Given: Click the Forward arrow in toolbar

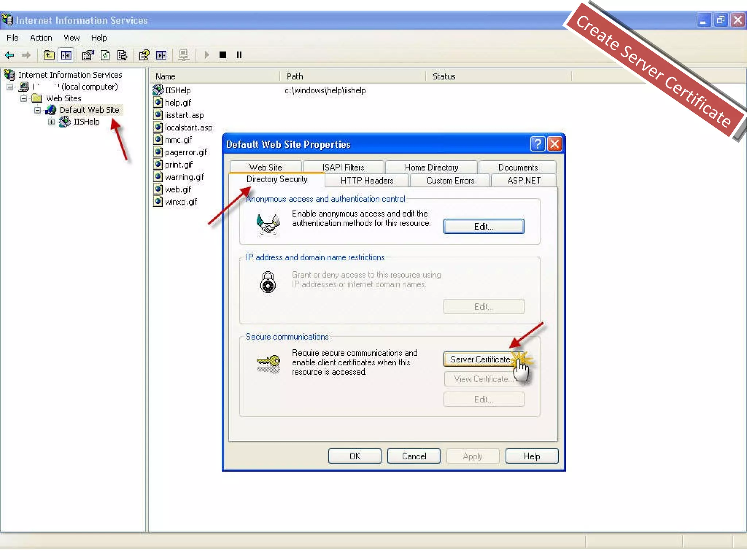Looking at the screenshot, I should pos(26,55).
